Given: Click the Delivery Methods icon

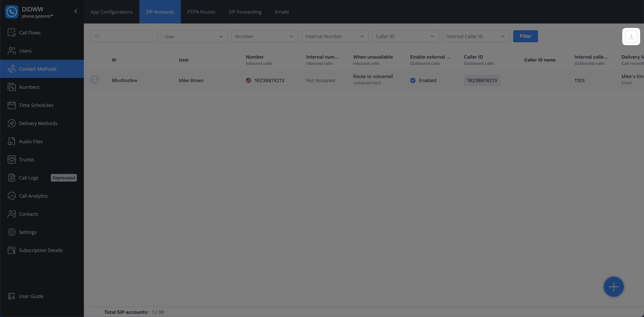Looking at the screenshot, I should (12, 123).
